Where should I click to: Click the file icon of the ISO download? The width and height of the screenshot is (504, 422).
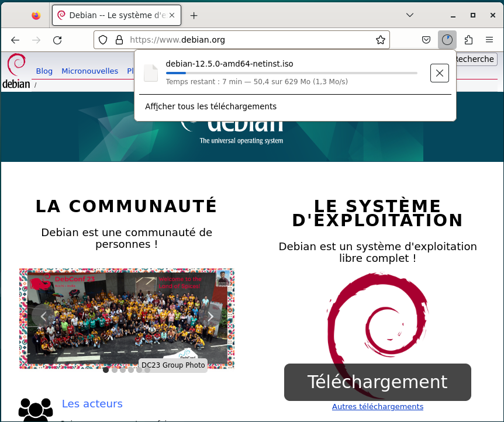coord(151,73)
